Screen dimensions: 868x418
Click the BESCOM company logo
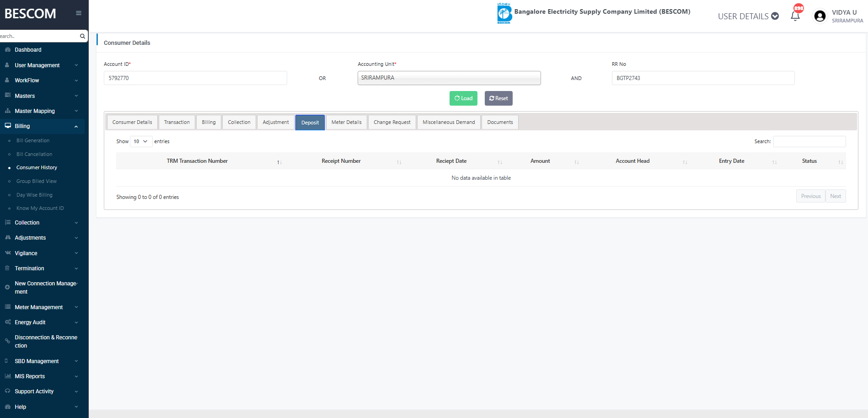504,13
